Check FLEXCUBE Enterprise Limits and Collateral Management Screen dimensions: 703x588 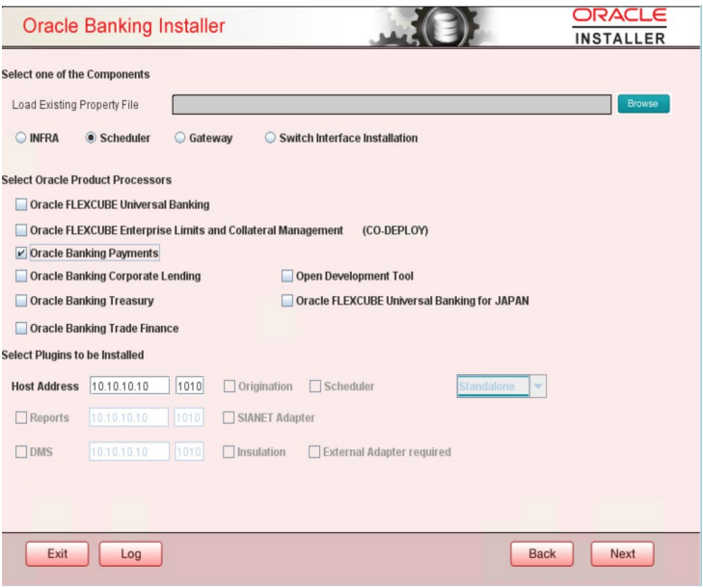coord(21,230)
